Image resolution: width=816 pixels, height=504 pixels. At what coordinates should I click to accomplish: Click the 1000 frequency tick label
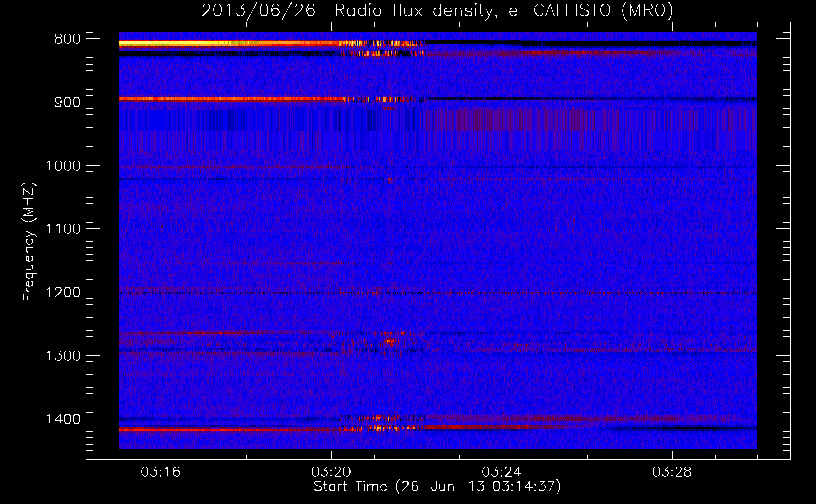pyautogui.click(x=63, y=166)
